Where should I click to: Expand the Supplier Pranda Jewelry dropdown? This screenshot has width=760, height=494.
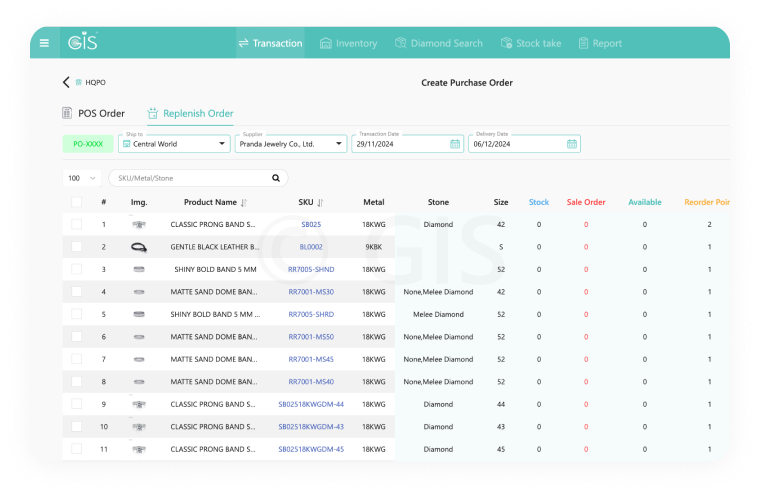pos(339,144)
